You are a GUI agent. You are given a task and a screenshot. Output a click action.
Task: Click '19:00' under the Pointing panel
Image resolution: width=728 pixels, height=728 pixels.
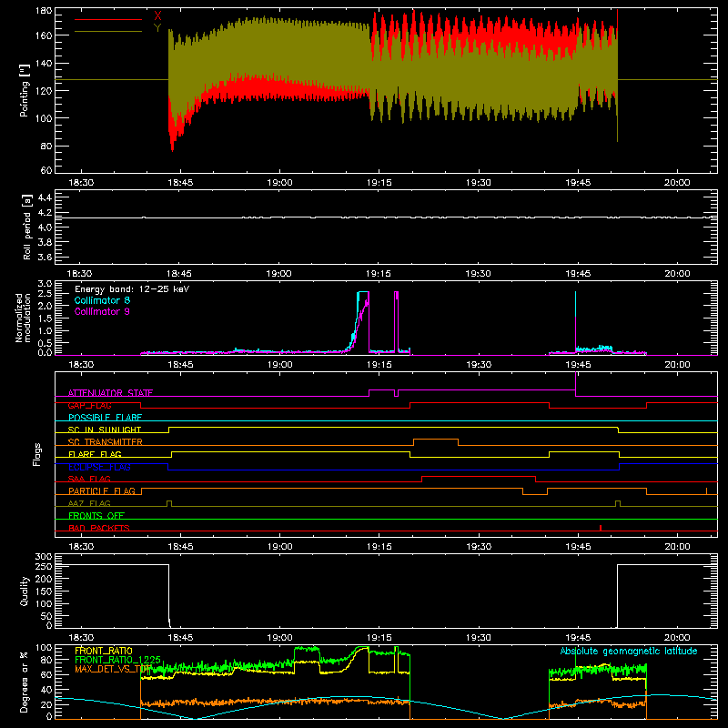click(279, 183)
